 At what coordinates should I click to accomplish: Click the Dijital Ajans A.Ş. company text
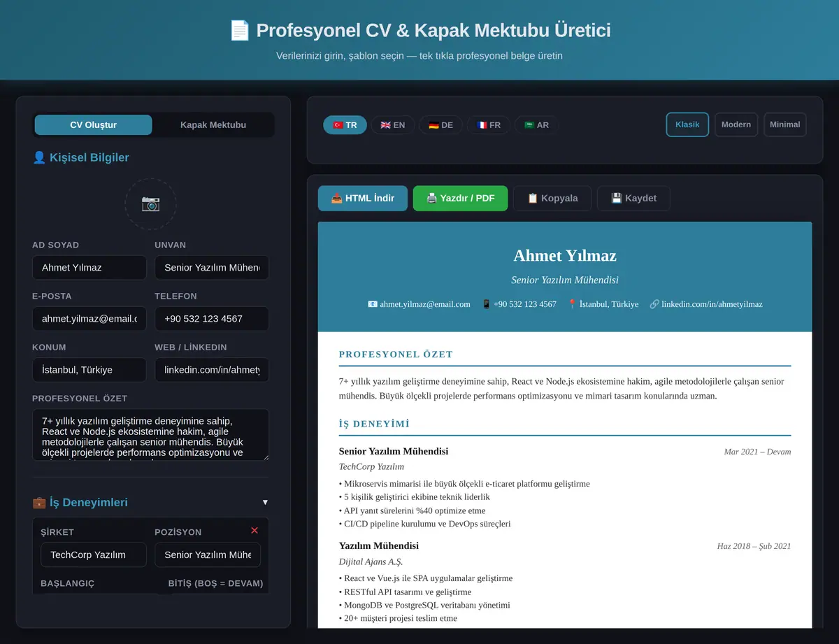[371, 561]
